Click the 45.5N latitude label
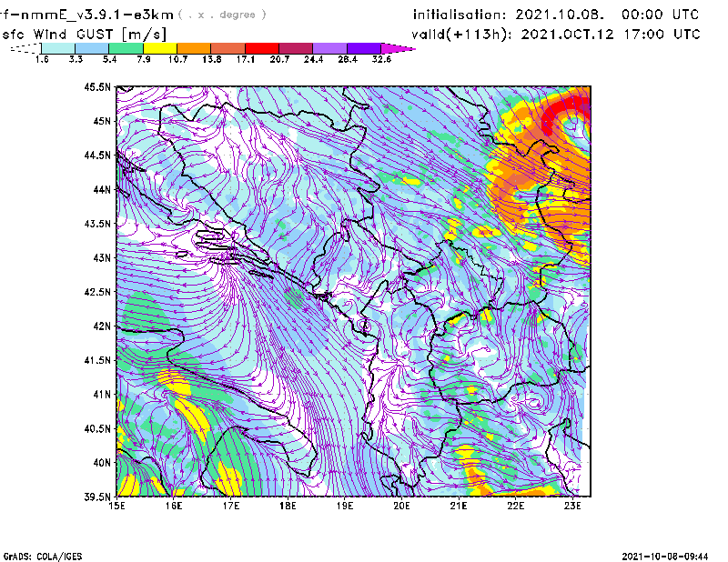 click(97, 86)
